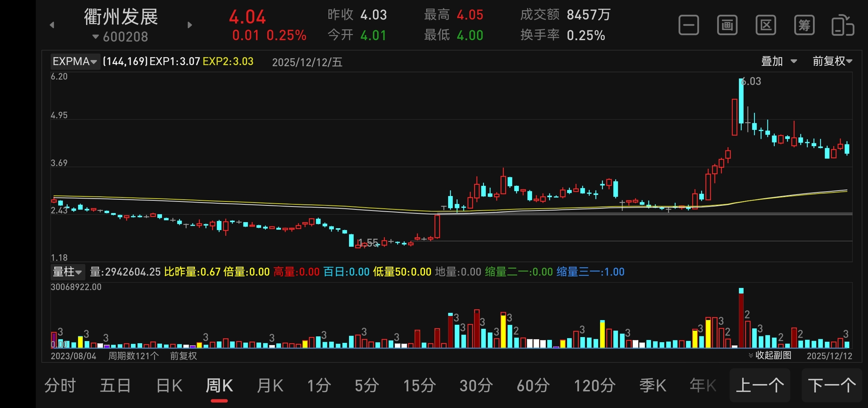Go to next stock with right arrow
This screenshot has width=868, height=408.
(190, 25)
